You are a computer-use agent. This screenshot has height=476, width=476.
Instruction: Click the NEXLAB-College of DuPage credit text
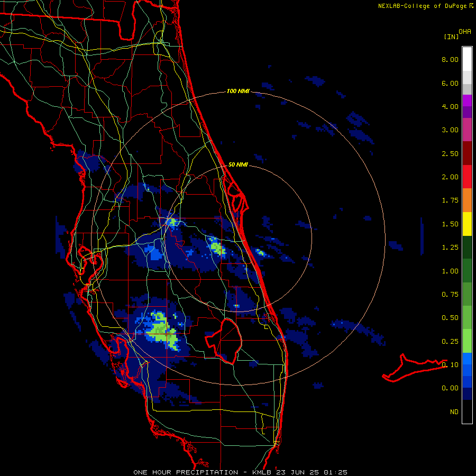[426, 6]
